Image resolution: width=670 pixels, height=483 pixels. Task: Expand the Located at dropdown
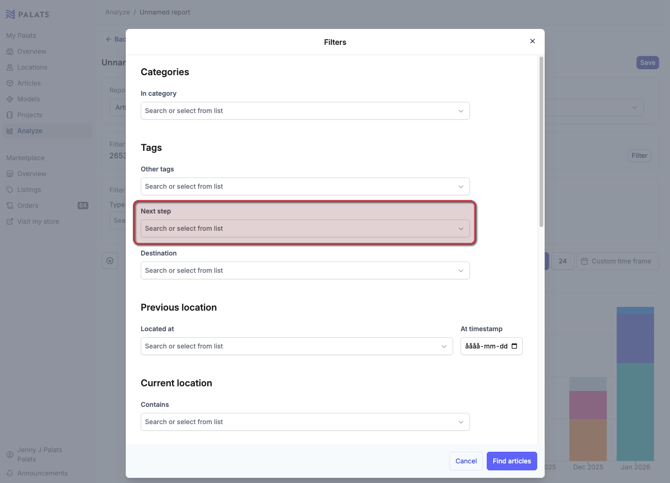[444, 346]
